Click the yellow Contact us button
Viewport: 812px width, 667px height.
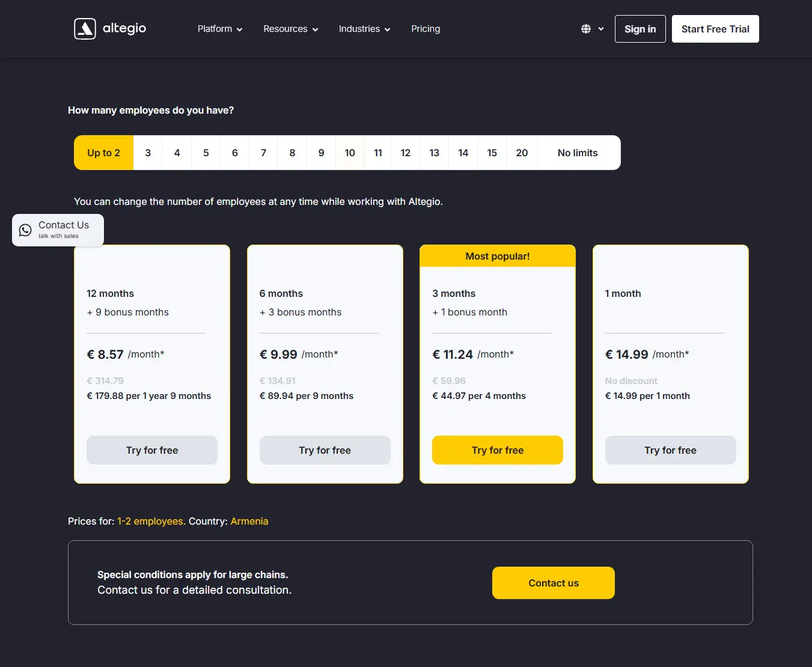coord(553,583)
